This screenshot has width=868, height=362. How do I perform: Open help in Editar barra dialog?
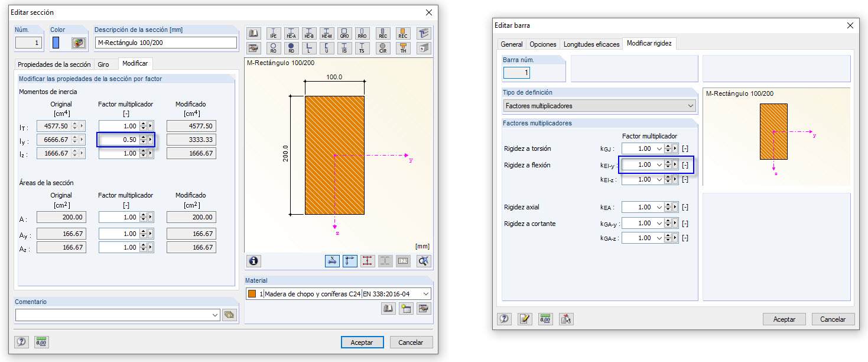[x=504, y=319]
